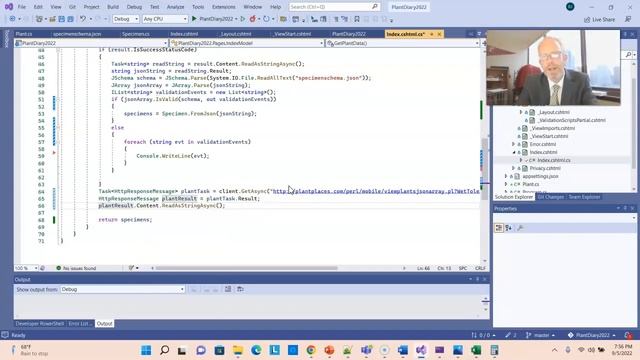Click the green Start Debugging play icon
Image resolution: width=640 pixels, height=360 pixels.
pos(194,19)
